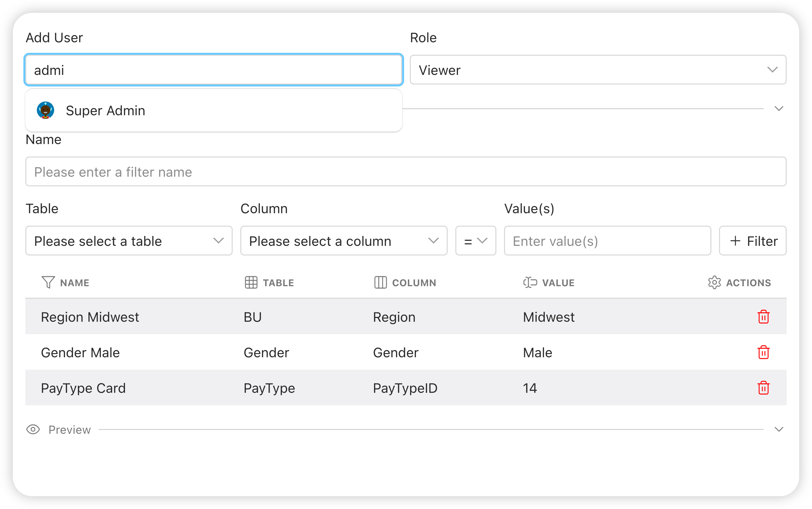Click the Actions gear icon
The image size is (812, 509).
point(714,282)
